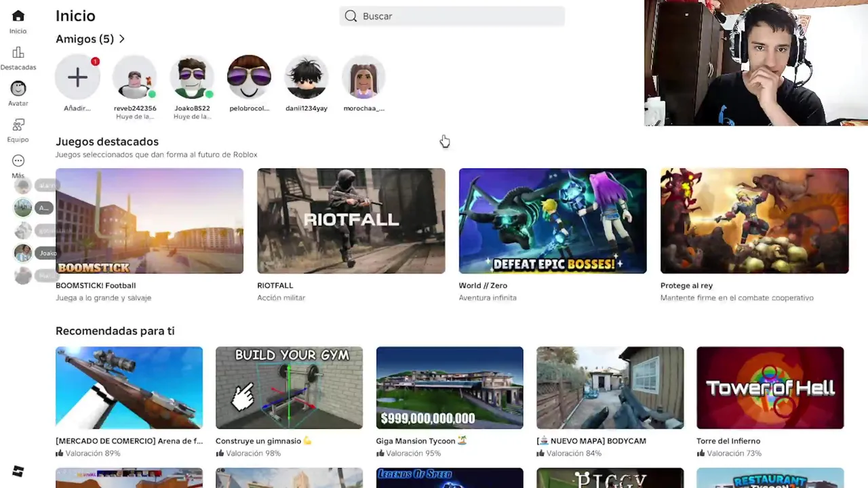The width and height of the screenshot is (868, 488).
Task: Open the Inicio home icon in sidebar
Action: (18, 16)
